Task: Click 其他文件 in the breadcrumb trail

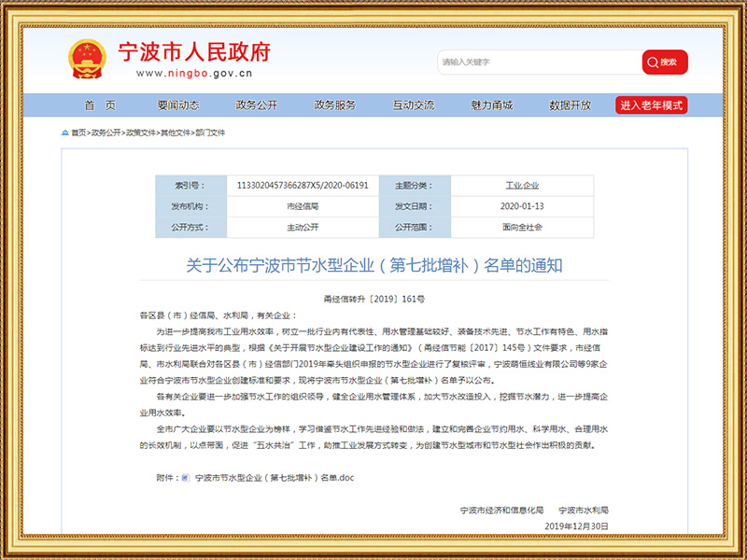Action: click(176, 133)
